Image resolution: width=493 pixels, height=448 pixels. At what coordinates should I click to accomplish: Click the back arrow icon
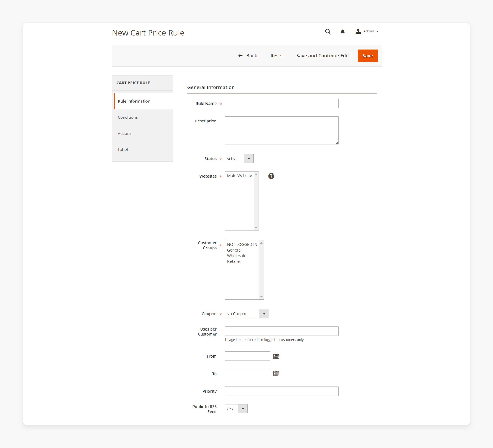[x=240, y=56]
